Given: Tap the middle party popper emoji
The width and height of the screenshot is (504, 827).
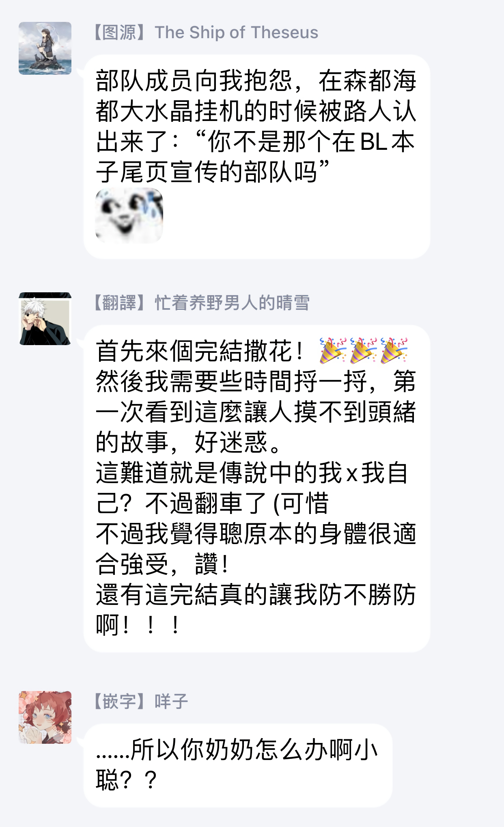Looking at the screenshot, I should [x=364, y=350].
